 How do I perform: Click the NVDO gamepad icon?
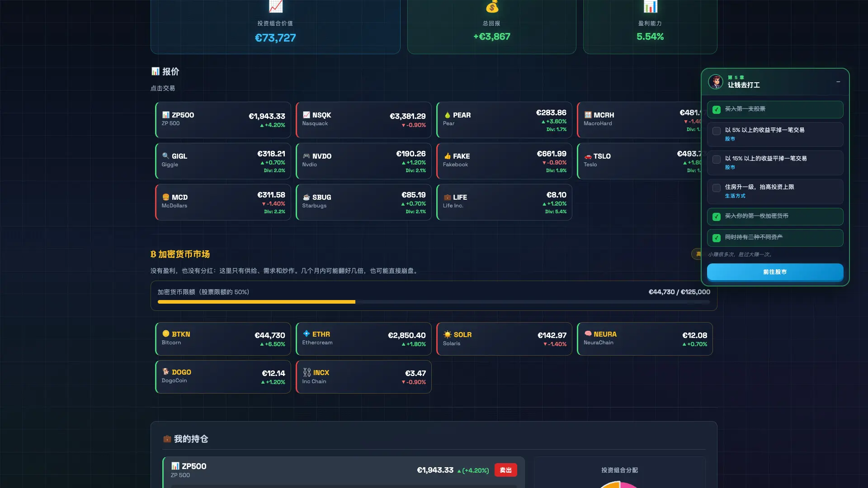click(306, 156)
